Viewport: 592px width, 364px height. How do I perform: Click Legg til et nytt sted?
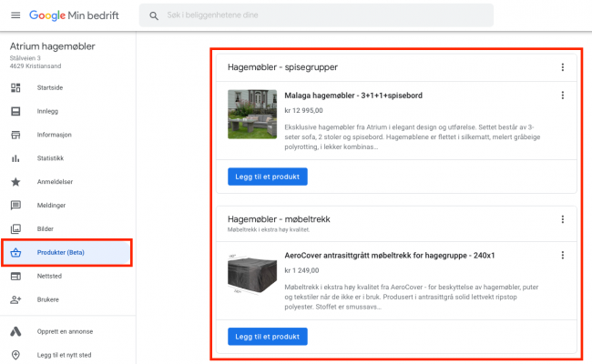64,355
